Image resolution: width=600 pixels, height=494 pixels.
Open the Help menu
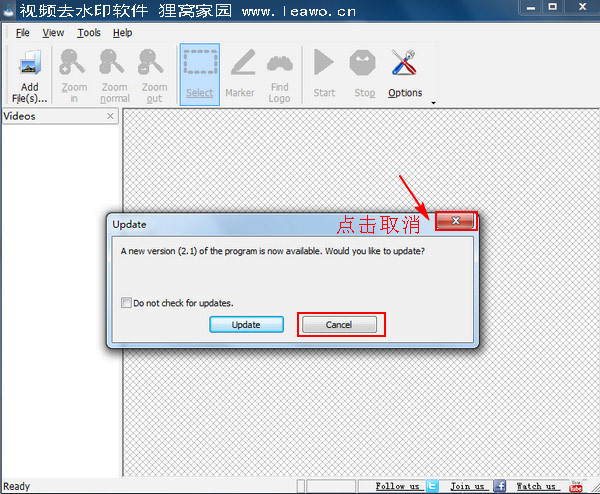122,33
